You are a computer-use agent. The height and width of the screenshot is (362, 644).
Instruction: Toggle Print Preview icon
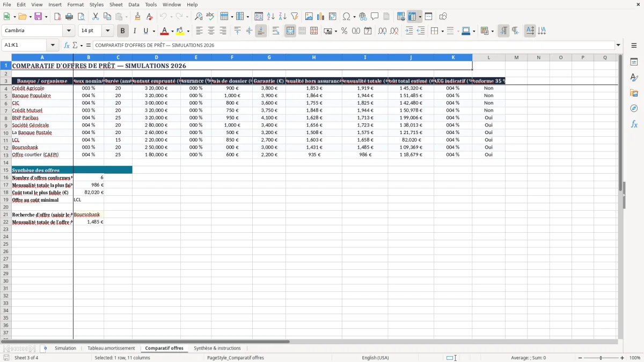coord(80,17)
